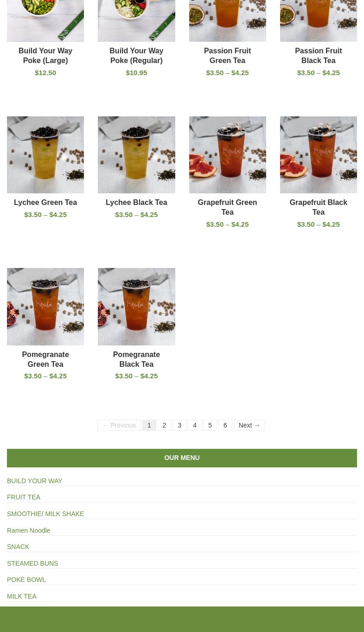364x632 pixels.
Task: Select the Ramen Noodle menu category
Action: click(x=29, y=530)
